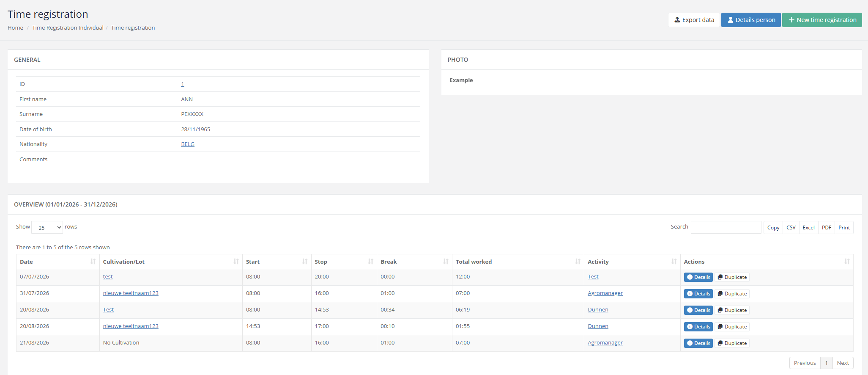
Task: Print the overview table
Action: (844, 227)
